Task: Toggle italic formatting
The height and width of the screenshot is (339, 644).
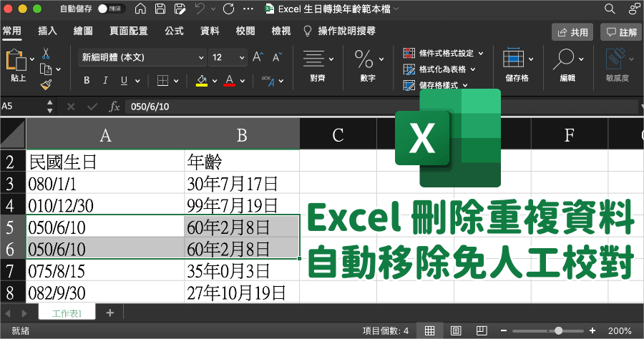Action: click(x=106, y=80)
